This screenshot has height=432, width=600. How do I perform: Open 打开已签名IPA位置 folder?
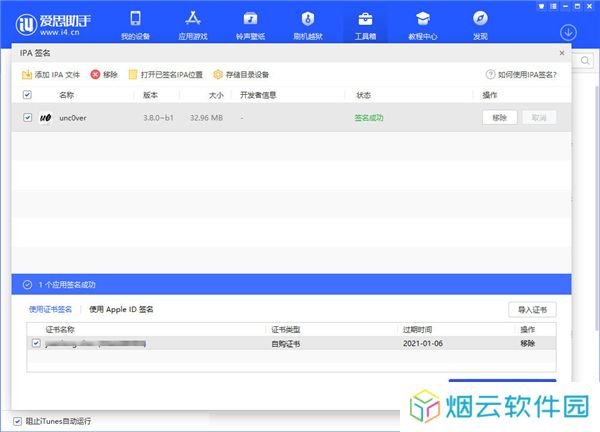point(165,75)
